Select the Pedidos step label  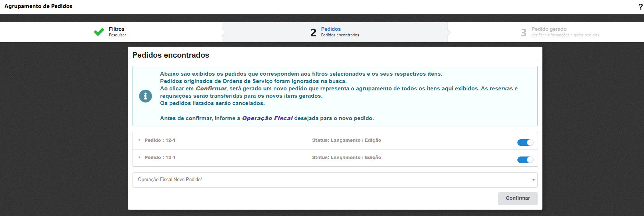pyautogui.click(x=330, y=29)
